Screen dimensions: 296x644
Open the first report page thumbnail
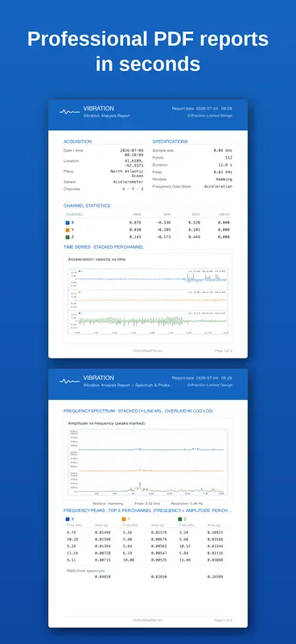click(x=148, y=229)
